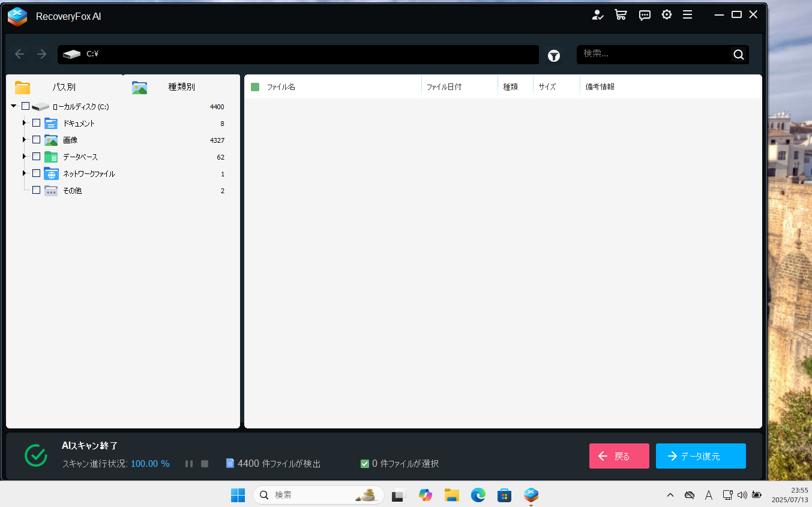This screenshot has height=507, width=812.
Task: Select the 画像 tree label
Action: coord(70,140)
